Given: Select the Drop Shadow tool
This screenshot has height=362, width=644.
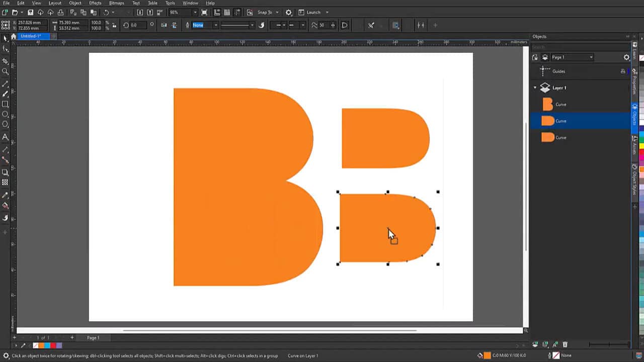Looking at the screenshot, I should (x=6, y=172).
